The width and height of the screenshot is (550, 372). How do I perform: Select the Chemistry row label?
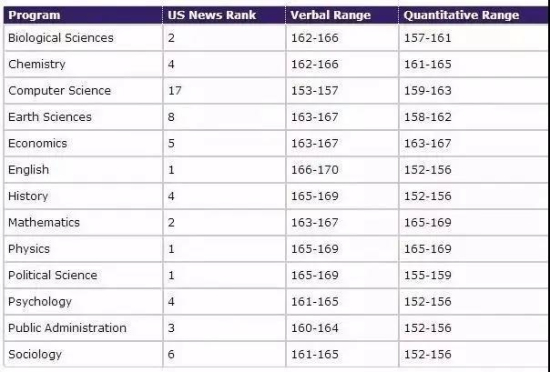coord(37,64)
